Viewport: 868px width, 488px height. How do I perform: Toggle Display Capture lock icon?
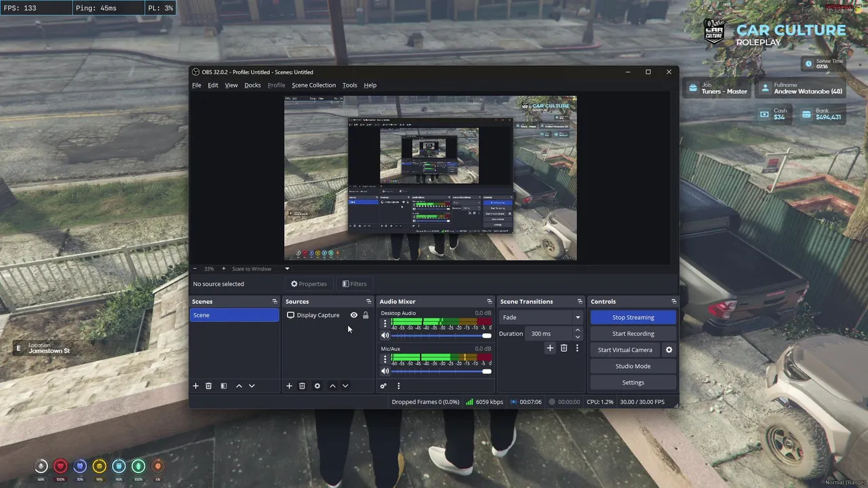(x=366, y=315)
